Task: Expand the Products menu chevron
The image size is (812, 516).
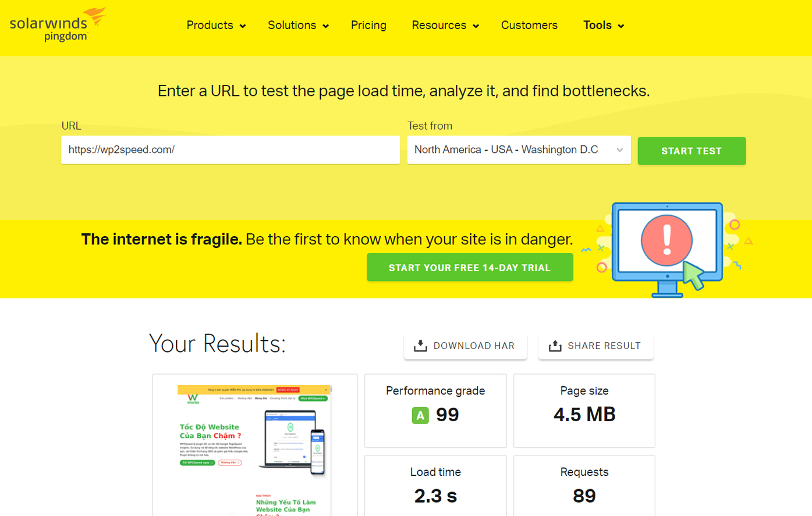Action: [x=243, y=26]
